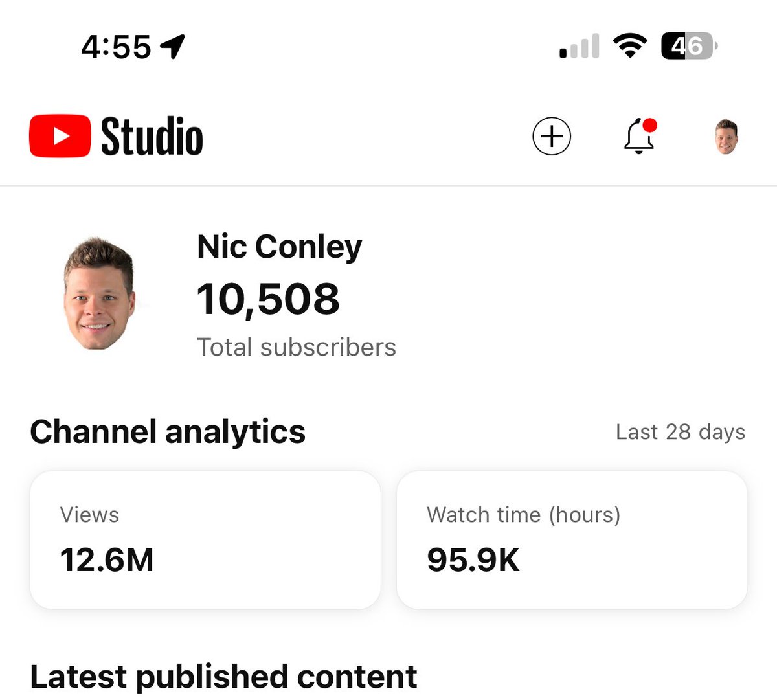Tap the cellular signal bars icon
The width and height of the screenshot is (777, 700).
pos(580,47)
